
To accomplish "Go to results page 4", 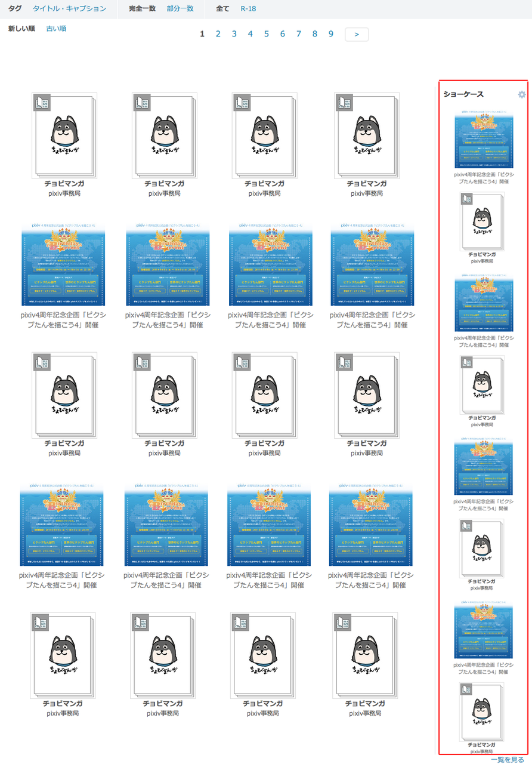I will [250, 34].
